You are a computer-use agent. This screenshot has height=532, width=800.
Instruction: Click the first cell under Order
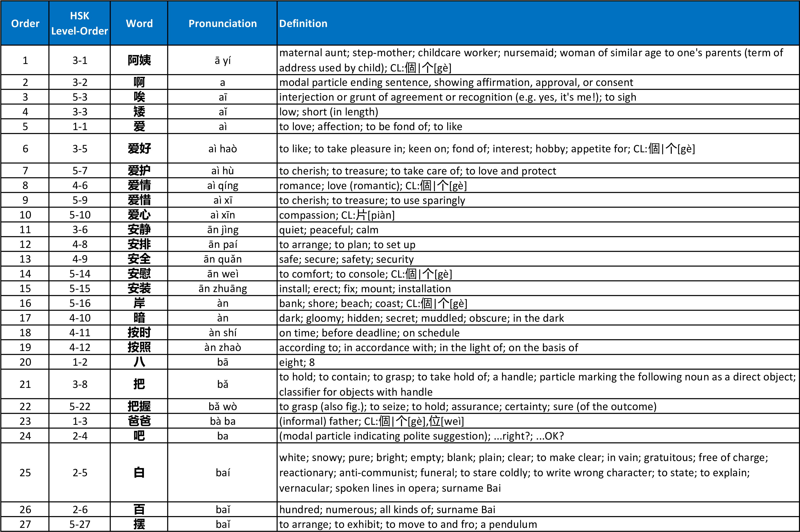[x=25, y=61]
